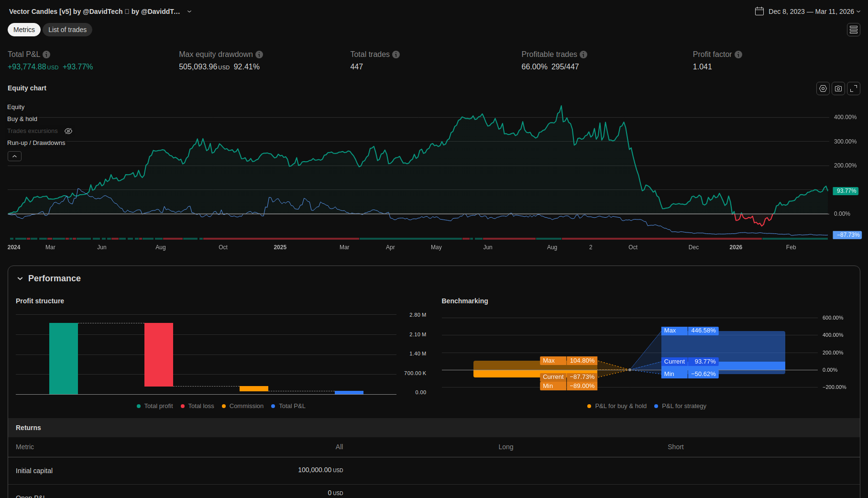
Task: Click info icon next to Max equity drawdown
Action: (x=259, y=55)
